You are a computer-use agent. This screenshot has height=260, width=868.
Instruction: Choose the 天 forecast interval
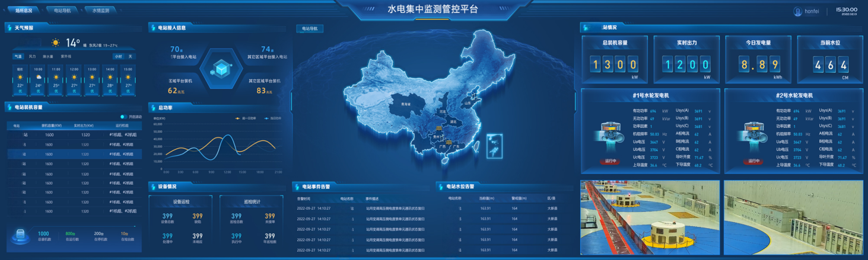[131, 57]
